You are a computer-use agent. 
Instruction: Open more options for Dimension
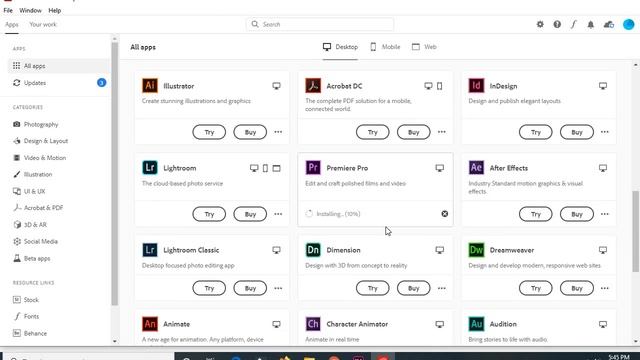pos(442,288)
